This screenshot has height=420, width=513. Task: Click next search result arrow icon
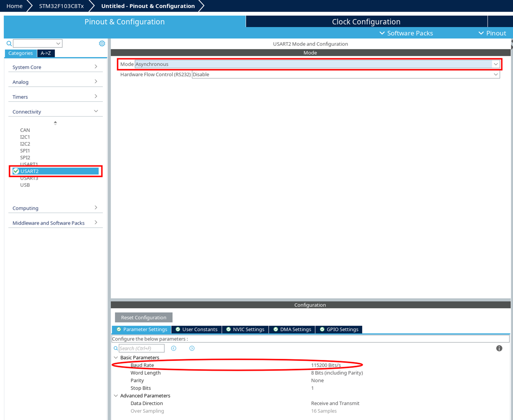192,348
